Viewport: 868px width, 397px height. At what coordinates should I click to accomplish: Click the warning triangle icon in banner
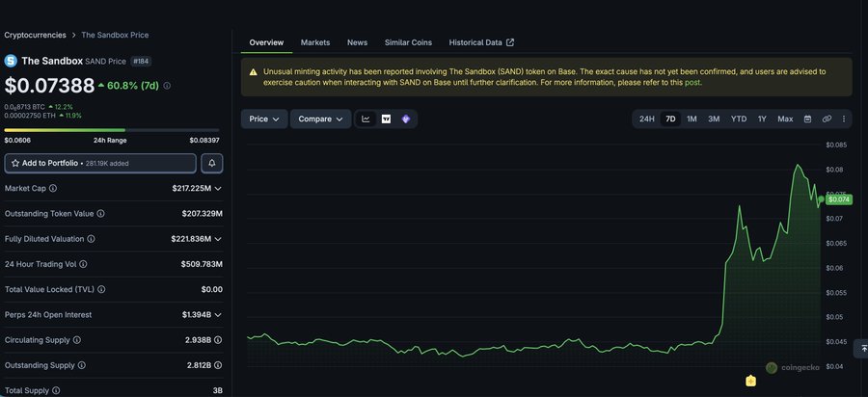pos(253,72)
